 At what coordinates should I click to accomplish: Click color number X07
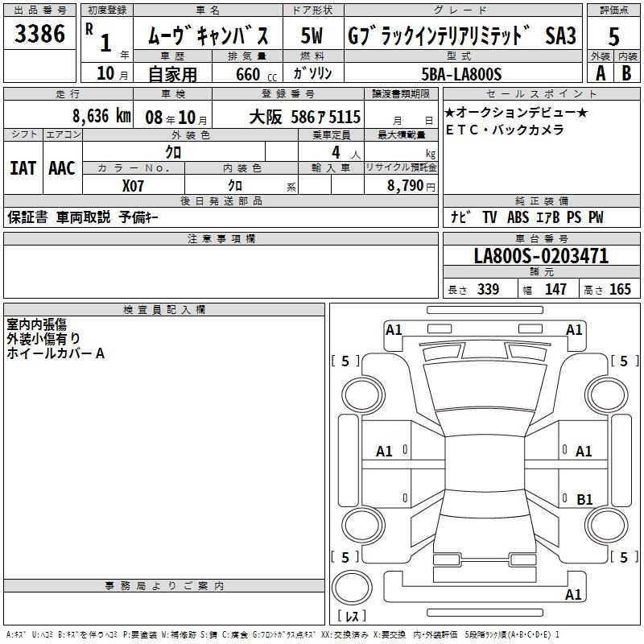coord(133,186)
